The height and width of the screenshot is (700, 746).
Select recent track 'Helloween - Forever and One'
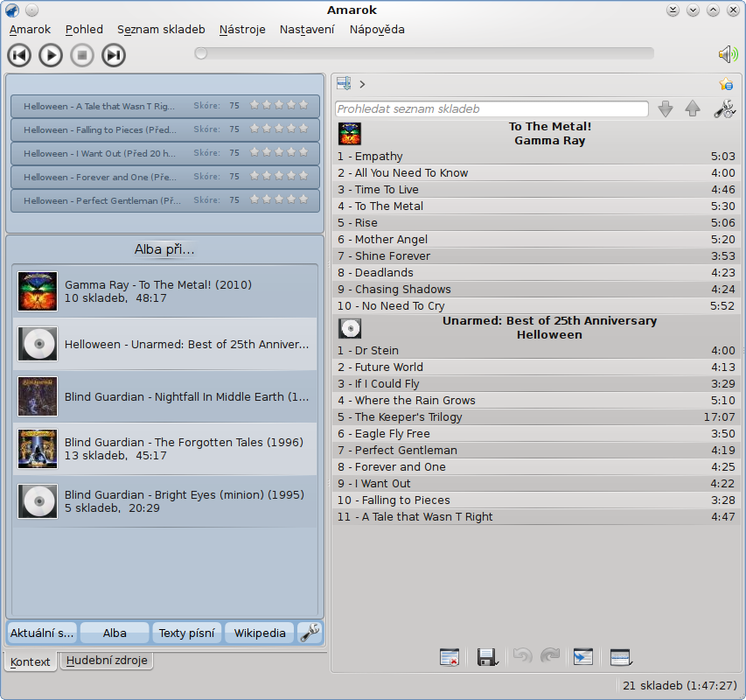[165, 177]
